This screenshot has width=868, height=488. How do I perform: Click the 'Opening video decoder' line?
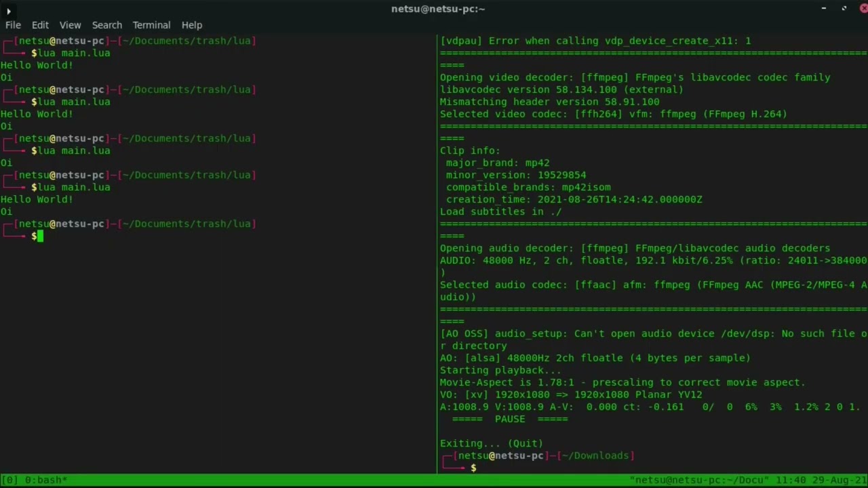[635, 77]
